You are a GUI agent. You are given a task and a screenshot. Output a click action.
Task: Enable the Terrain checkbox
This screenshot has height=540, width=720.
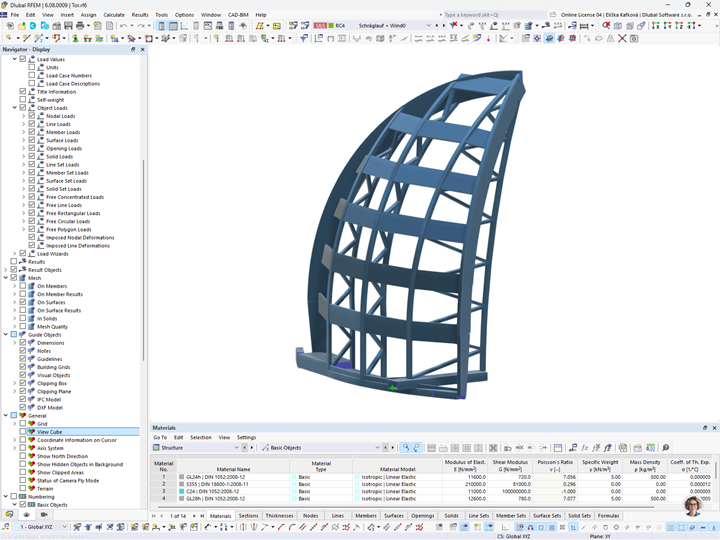[x=22, y=489]
